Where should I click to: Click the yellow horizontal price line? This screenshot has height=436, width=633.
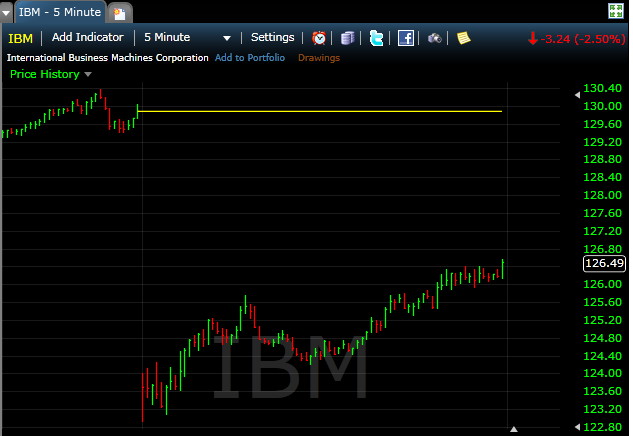[320, 111]
